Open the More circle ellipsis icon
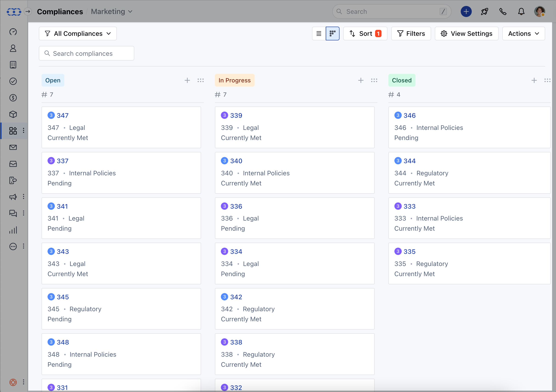Viewport: 556px width, 392px height. coord(13,246)
